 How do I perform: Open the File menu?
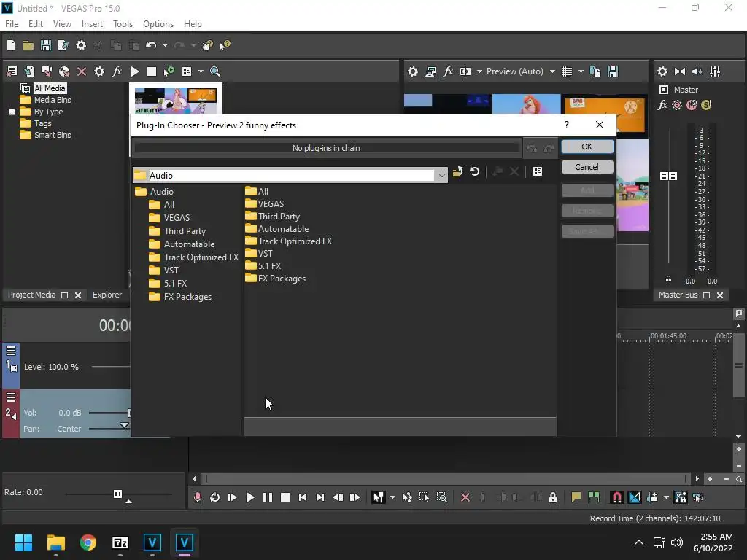[x=12, y=24]
